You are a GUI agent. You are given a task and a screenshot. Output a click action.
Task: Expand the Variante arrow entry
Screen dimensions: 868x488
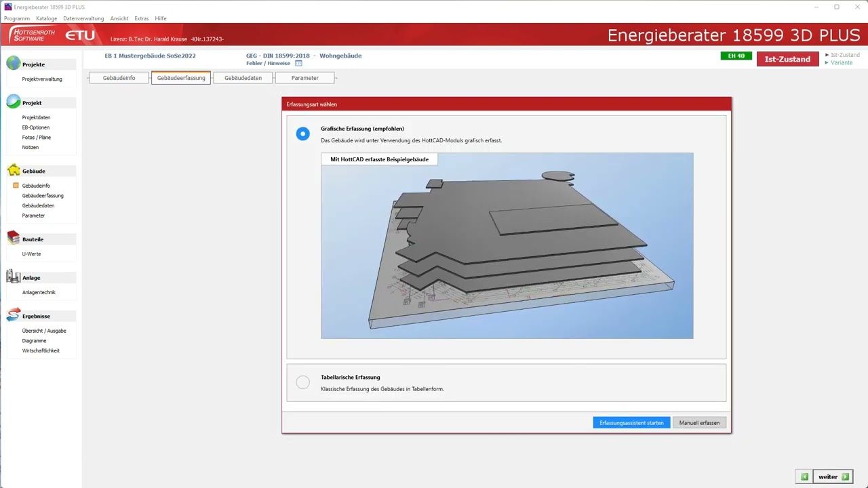(839, 63)
